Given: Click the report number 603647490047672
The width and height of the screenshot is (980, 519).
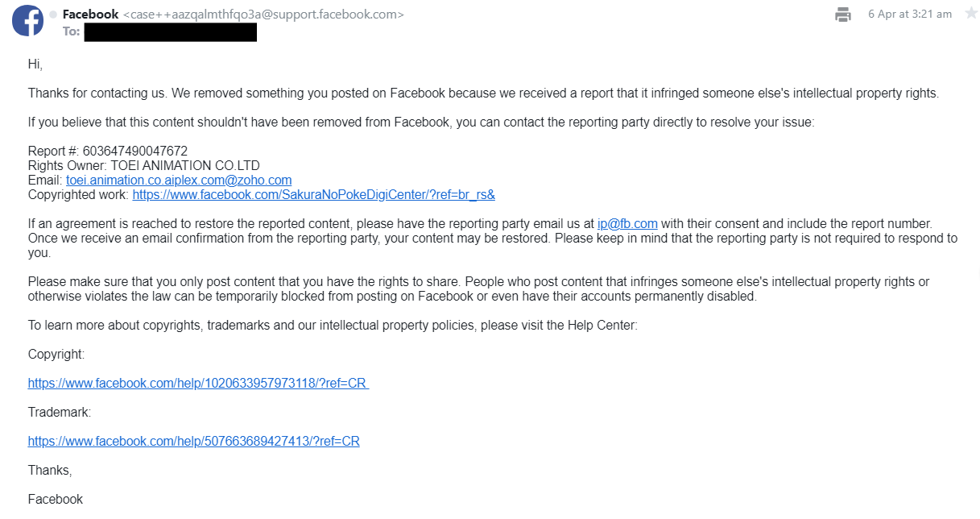Looking at the screenshot, I should tap(135, 152).
